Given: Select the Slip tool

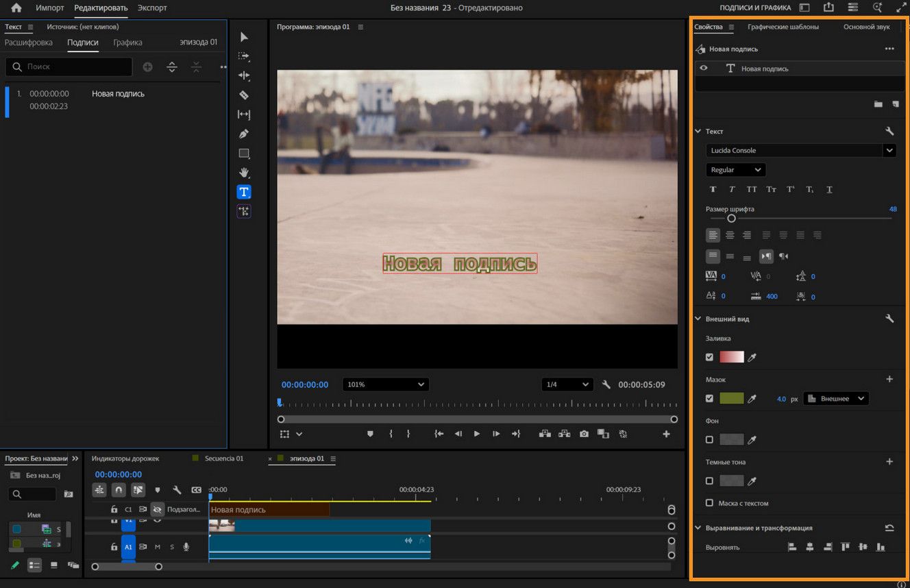Looking at the screenshot, I should pyautogui.click(x=244, y=114).
